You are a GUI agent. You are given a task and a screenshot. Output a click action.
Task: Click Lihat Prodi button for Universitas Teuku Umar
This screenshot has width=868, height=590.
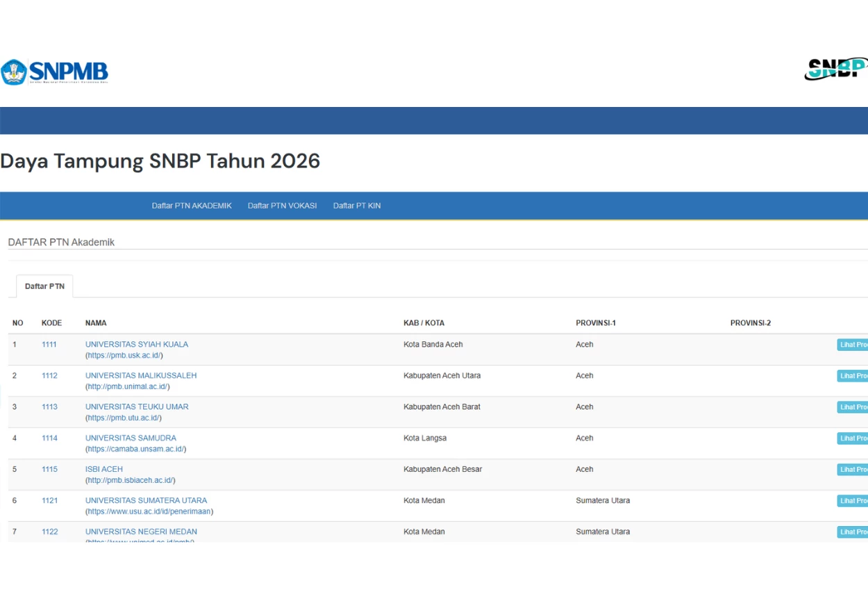pos(853,408)
